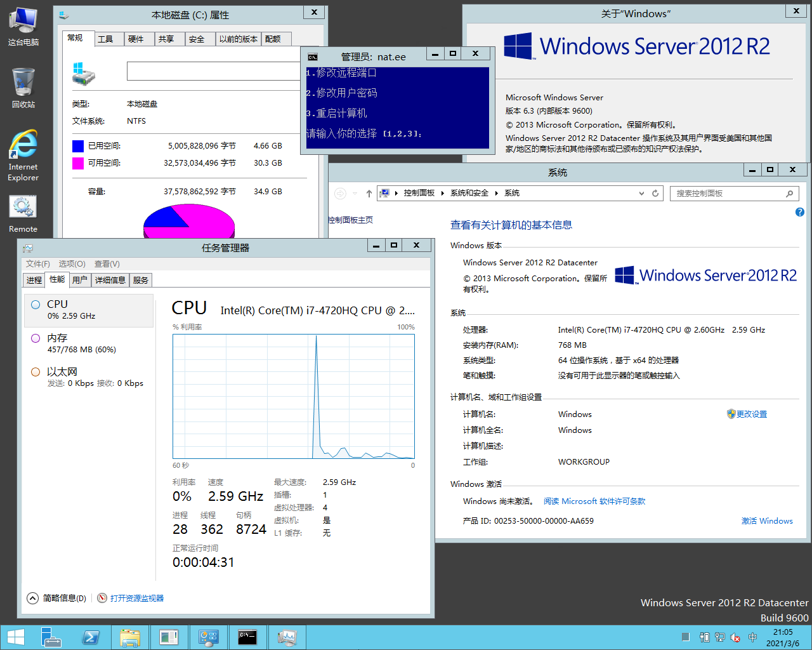
Task: Select the 内存 performance item
Action: tap(89, 343)
